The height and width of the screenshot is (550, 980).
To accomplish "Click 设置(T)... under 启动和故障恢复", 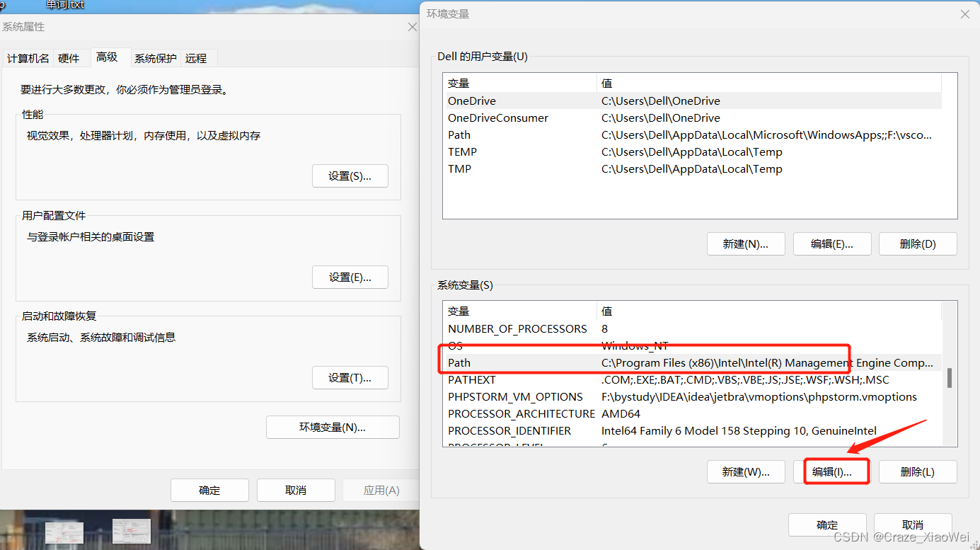I will (x=350, y=378).
